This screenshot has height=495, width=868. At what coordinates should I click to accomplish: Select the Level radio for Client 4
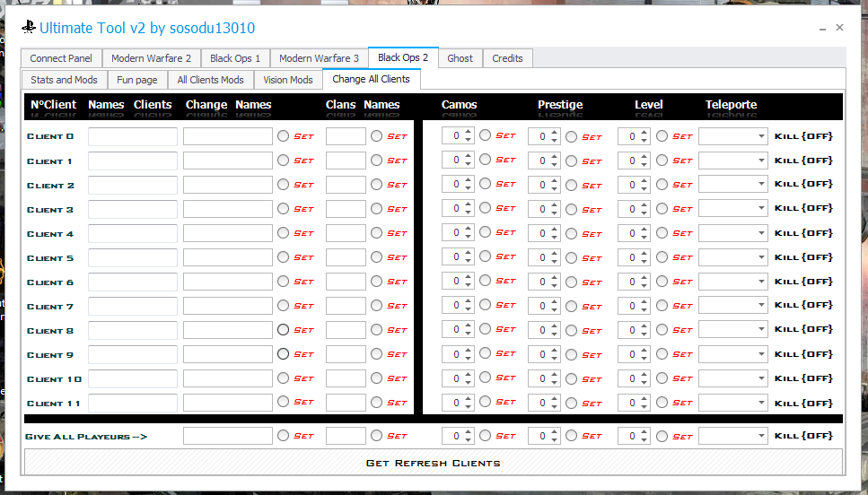coord(662,233)
